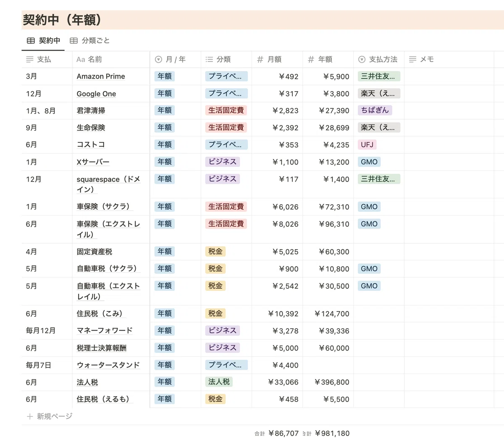The image size is (504, 445).
Task: Open the 住民税（こみ） page
Action: (101, 313)
